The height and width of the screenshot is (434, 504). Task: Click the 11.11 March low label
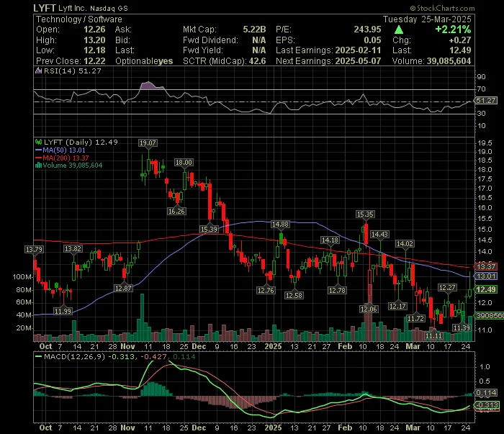[x=434, y=335]
